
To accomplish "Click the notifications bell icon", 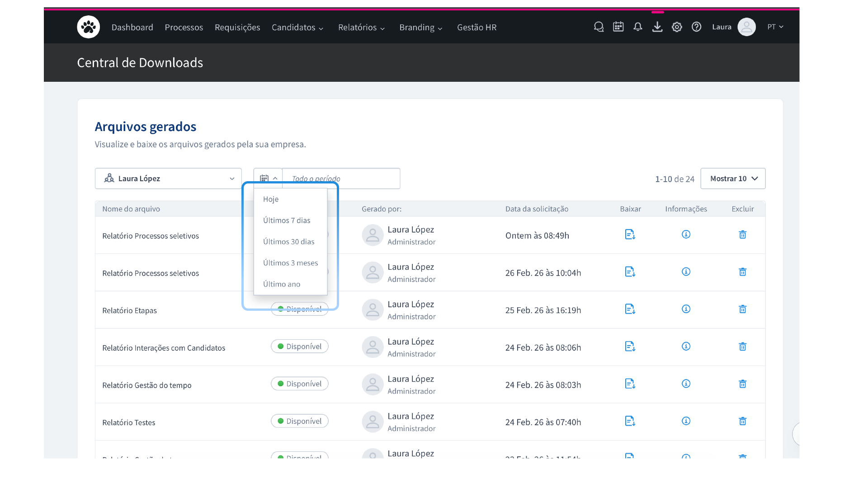I will click(637, 27).
